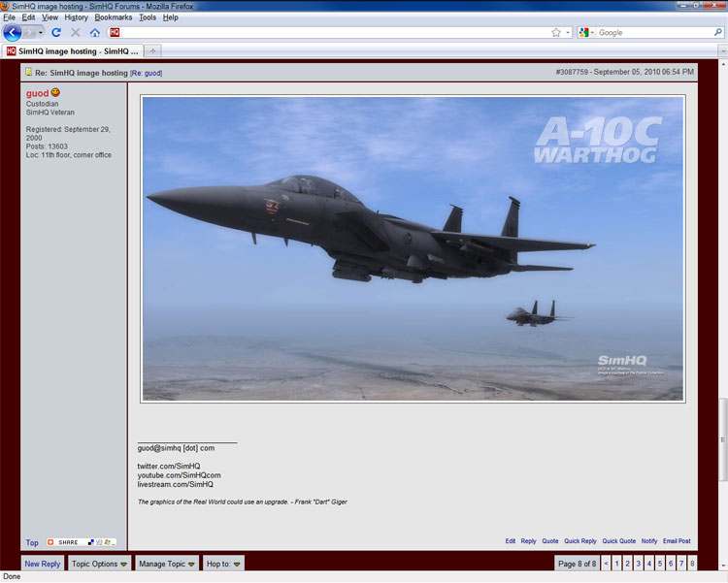Click Notify link
Image resolution: width=728 pixels, height=583 pixels.
pos(649,541)
